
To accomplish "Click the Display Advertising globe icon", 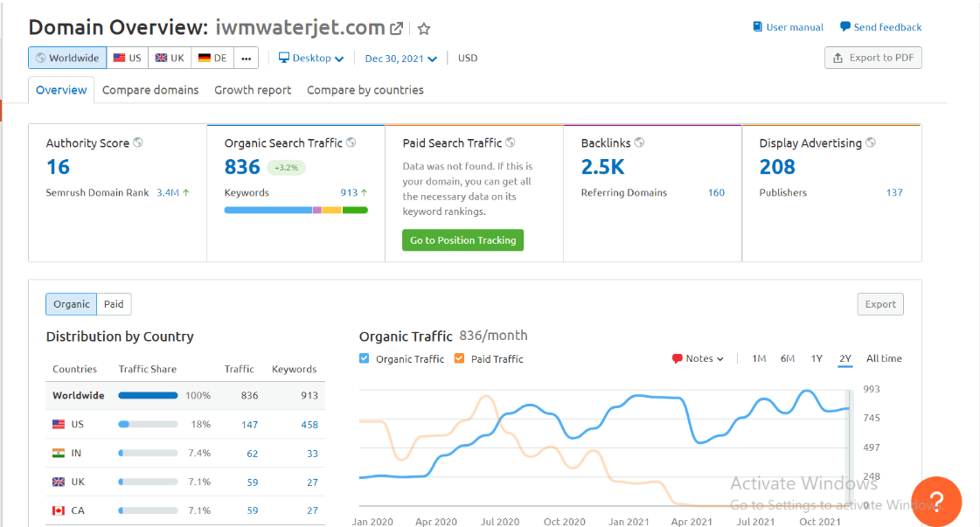I will point(871,142).
